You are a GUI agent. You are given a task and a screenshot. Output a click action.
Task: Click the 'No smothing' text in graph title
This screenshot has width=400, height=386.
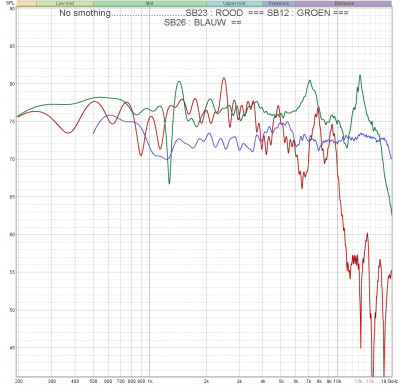(85, 13)
